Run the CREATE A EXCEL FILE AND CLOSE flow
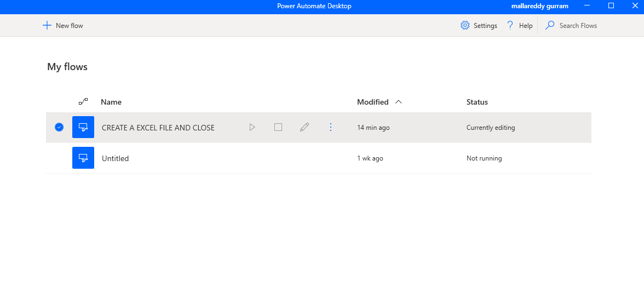Viewport: 644px width, 292px height. tap(252, 127)
